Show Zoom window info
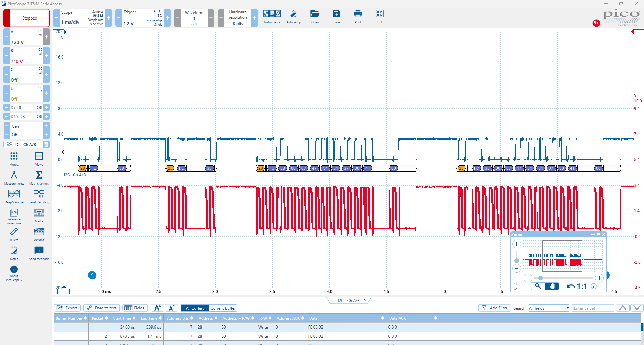The height and width of the screenshot is (345, 644). pyautogui.click(x=594, y=286)
